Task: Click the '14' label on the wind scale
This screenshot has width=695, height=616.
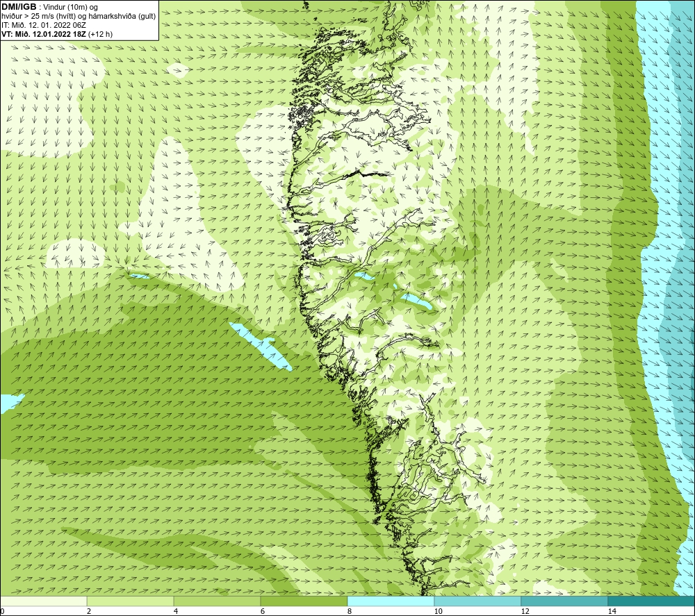Action: [x=612, y=611]
